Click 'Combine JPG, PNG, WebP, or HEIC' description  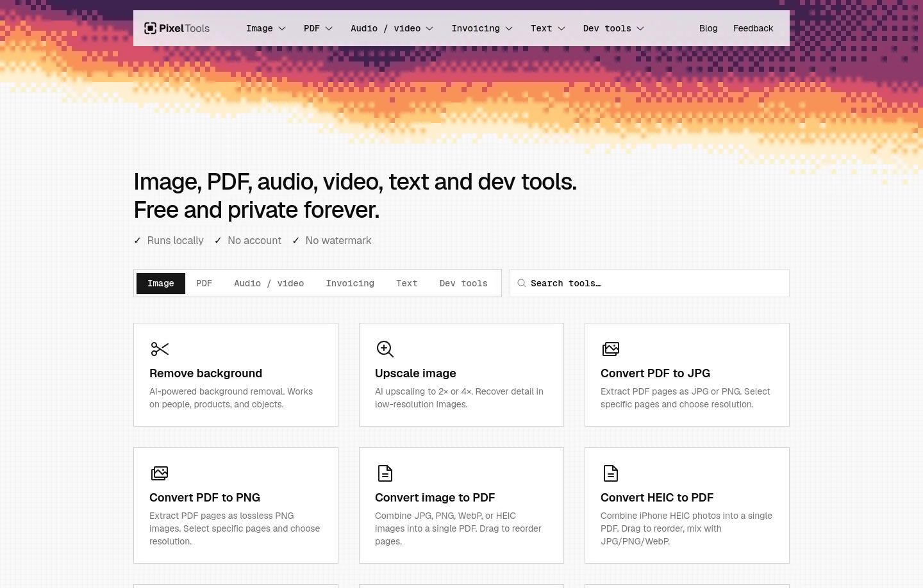click(x=458, y=528)
